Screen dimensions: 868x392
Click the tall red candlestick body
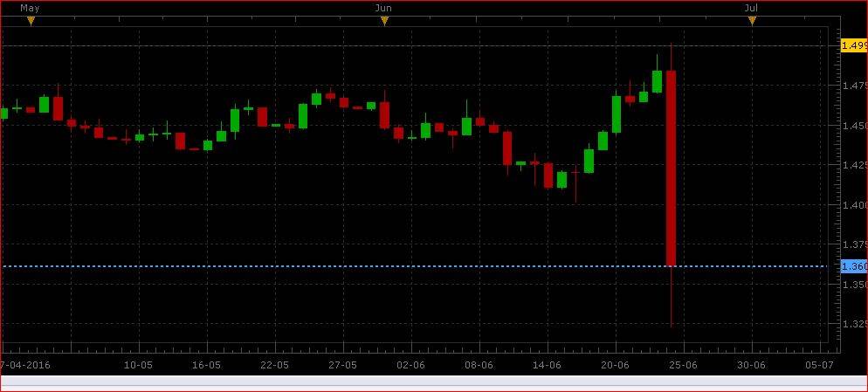tap(671, 168)
